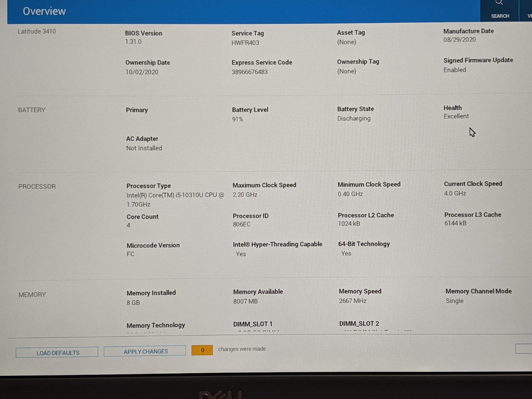
Task: Select the Battery Level value 91%
Action: [238, 119]
